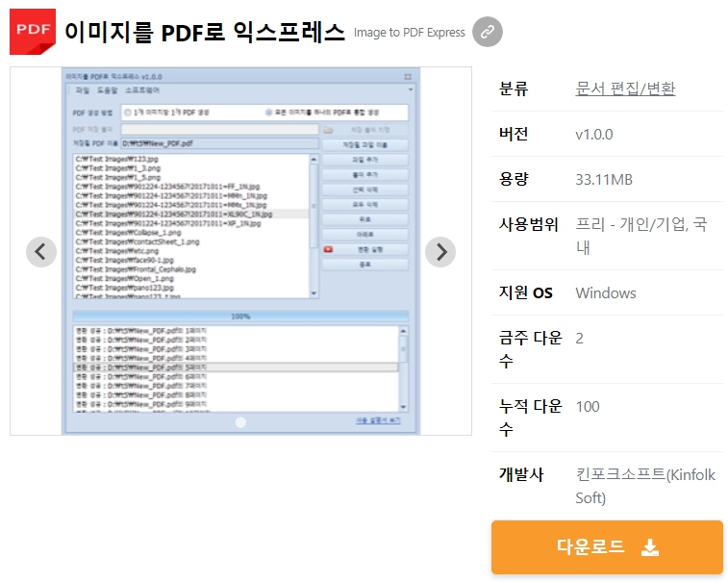This screenshot has height=583, width=728.
Task: Click the 누적 다운수 label
Action: click(x=530, y=418)
